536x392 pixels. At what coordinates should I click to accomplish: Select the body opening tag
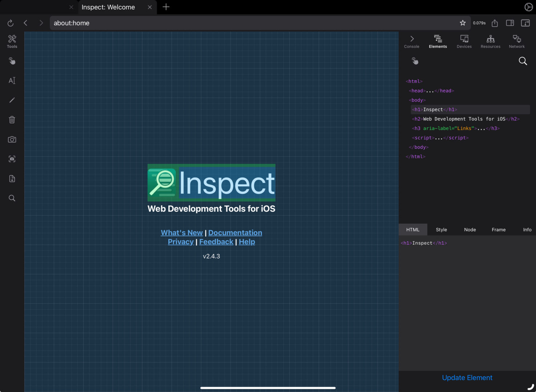point(417,100)
